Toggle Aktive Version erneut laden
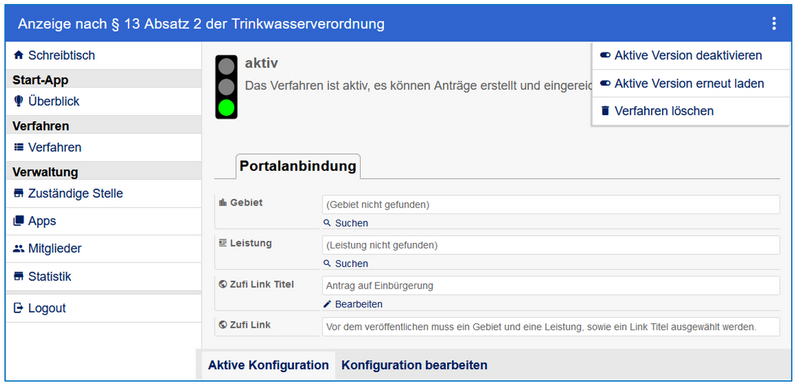 [681, 83]
